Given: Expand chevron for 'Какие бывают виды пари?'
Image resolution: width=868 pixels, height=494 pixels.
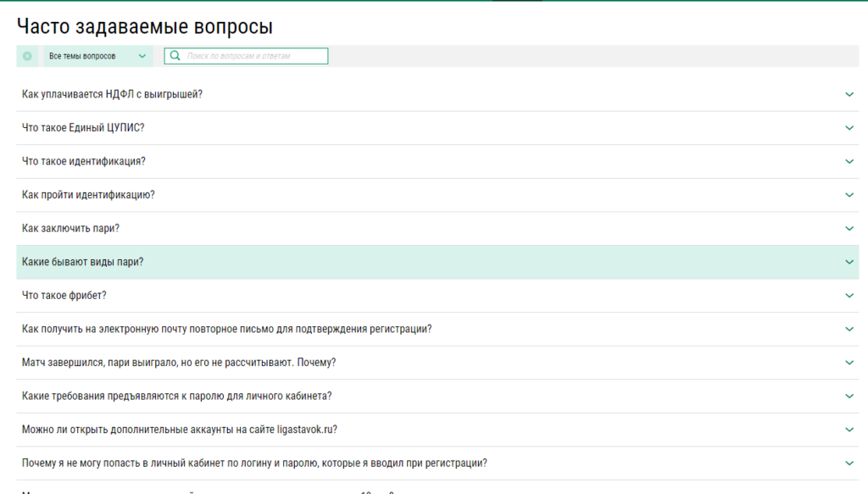Looking at the screenshot, I should 849,262.
